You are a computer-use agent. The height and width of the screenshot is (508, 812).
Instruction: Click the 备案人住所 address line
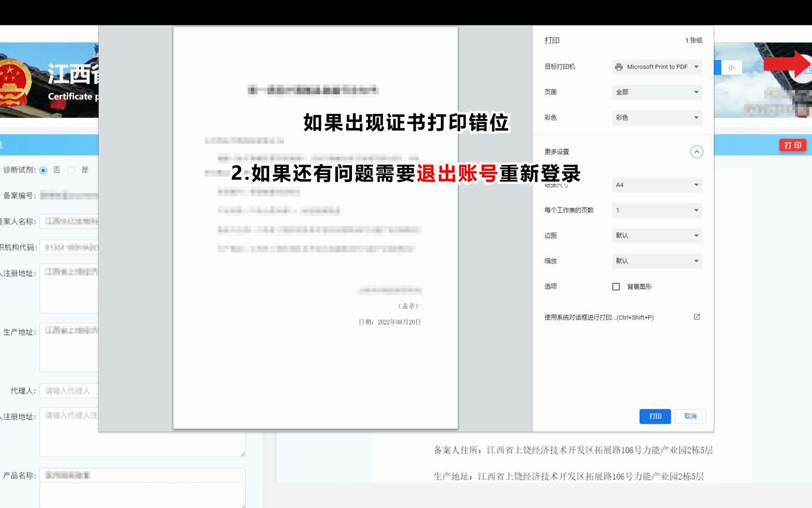point(573,450)
